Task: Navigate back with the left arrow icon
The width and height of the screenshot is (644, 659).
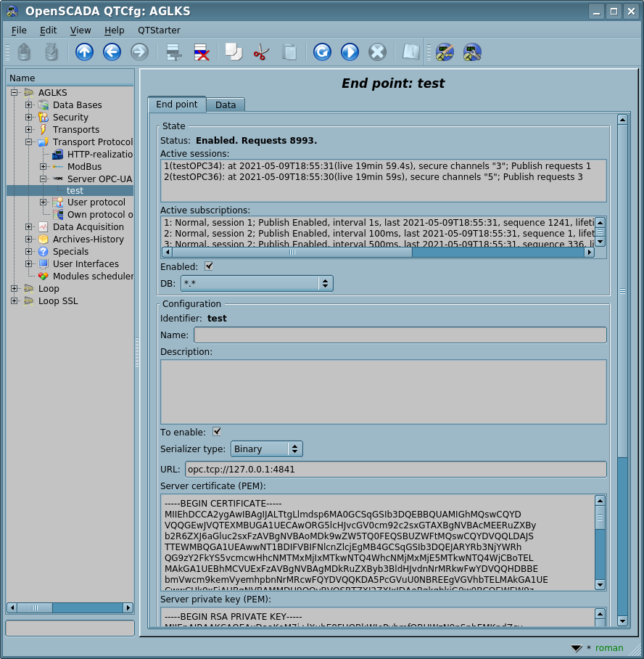Action: (x=112, y=52)
